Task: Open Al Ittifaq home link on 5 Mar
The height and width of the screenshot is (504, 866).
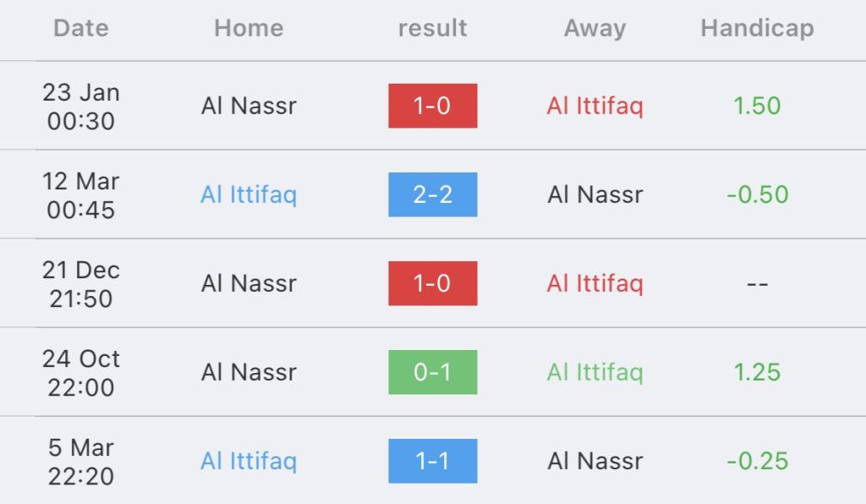Action: click(249, 462)
